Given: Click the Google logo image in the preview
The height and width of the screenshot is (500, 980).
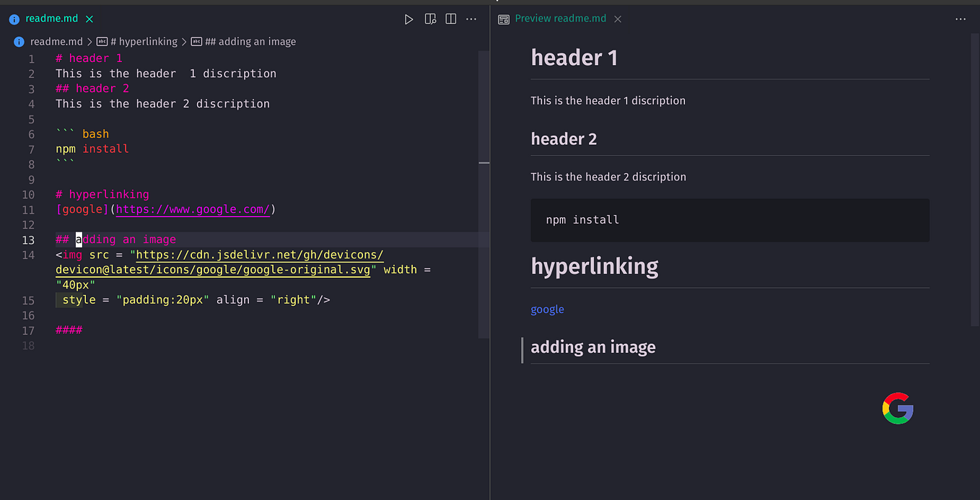Looking at the screenshot, I should pos(897,409).
